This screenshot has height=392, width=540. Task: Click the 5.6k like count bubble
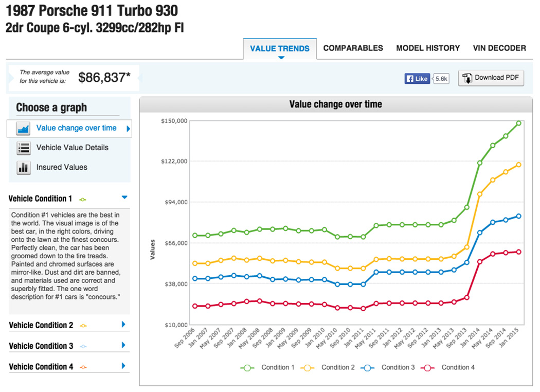tap(441, 79)
